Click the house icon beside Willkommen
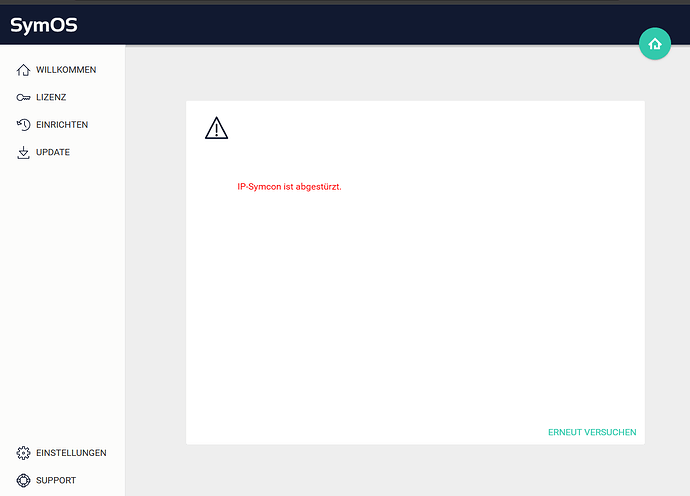This screenshot has width=690, height=496. 23,70
